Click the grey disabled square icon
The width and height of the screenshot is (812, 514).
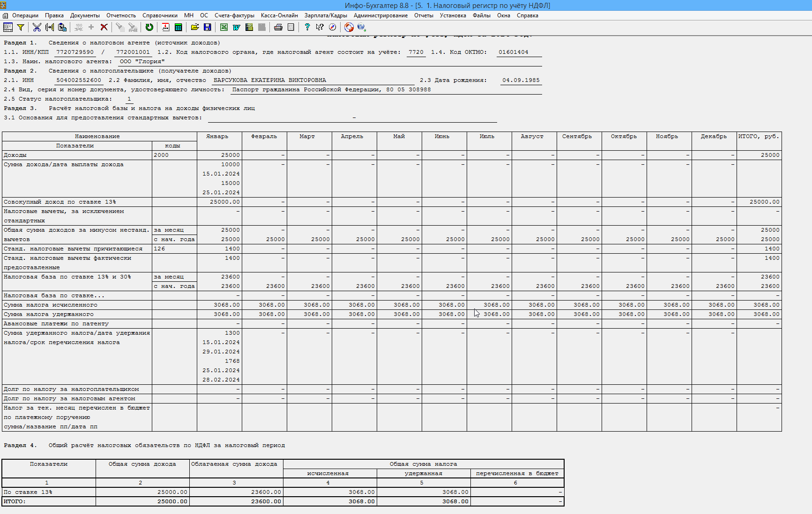pos(262,27)
